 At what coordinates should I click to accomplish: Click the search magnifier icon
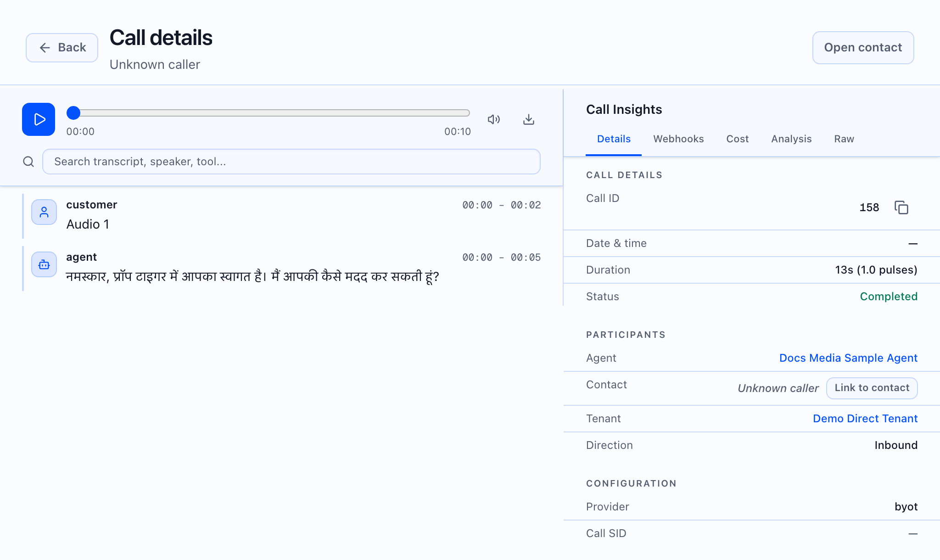(28, 162)
